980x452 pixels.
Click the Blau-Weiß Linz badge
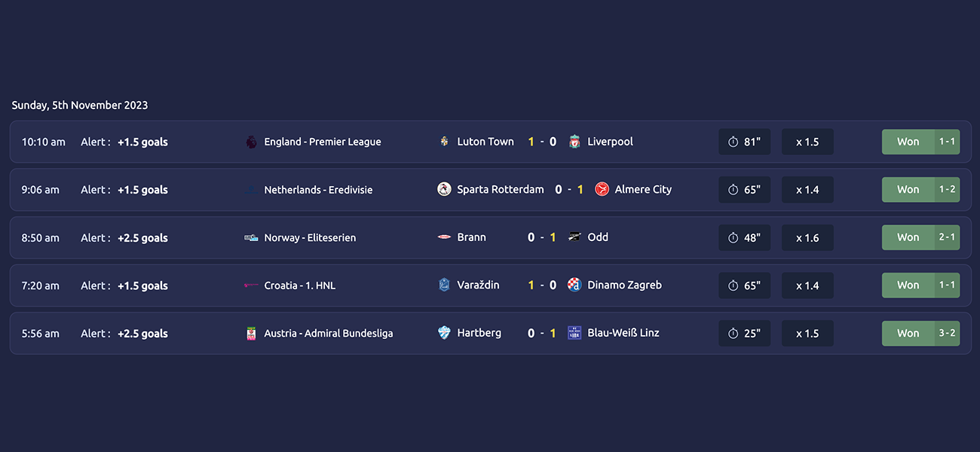574,332
